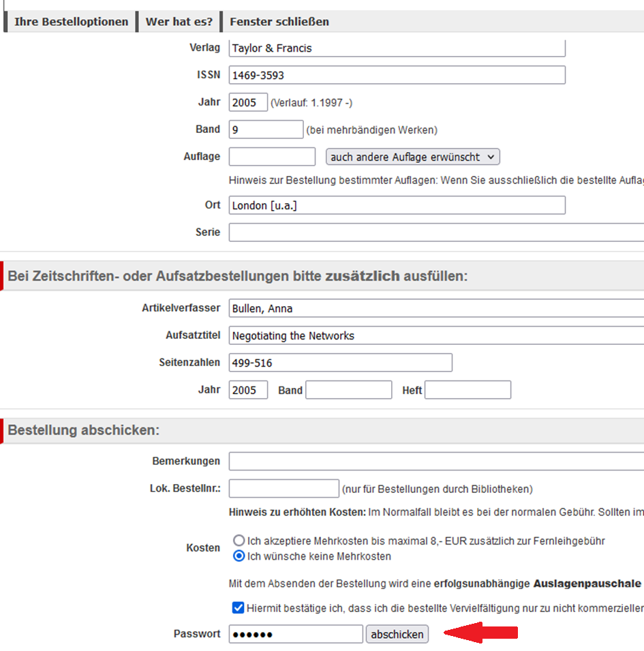Open the Ihre Bestelloptionen tab
Image resolution: width=644 pixels, height=651 pixels.
tap(71, 22)
